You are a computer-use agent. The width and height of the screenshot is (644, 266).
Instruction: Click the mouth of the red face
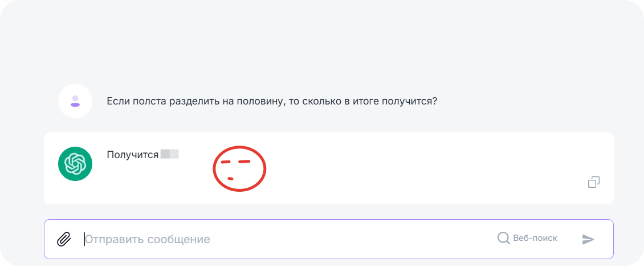pos(230,179)
